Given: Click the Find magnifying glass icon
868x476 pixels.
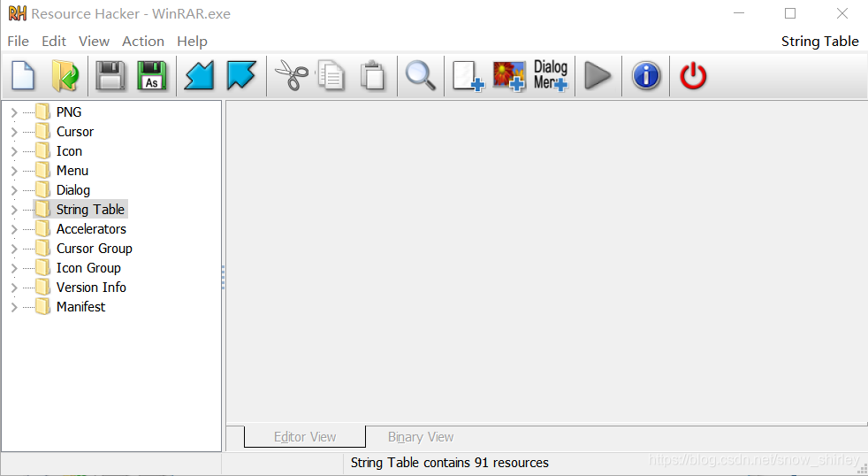Looking at the screenshot, I should (421, 76).
